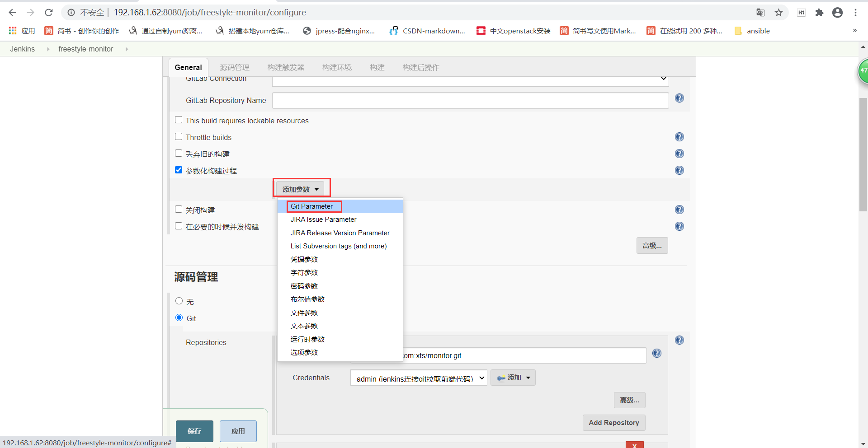Open the jpress-配合nginx bookmark

pyautogui.click(x=339, y=31)
